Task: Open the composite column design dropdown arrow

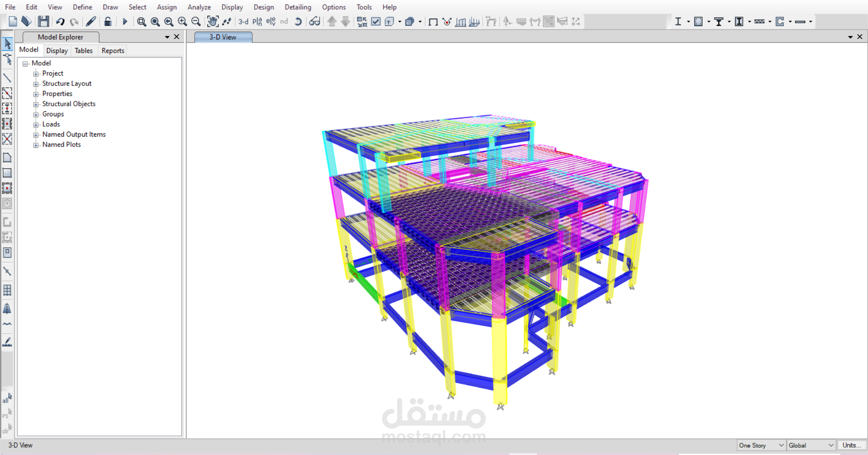Action: (x=749, y=21)
